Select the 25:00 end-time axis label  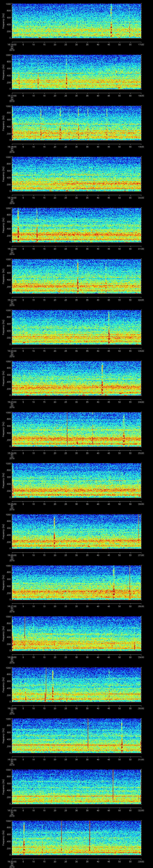141,453
